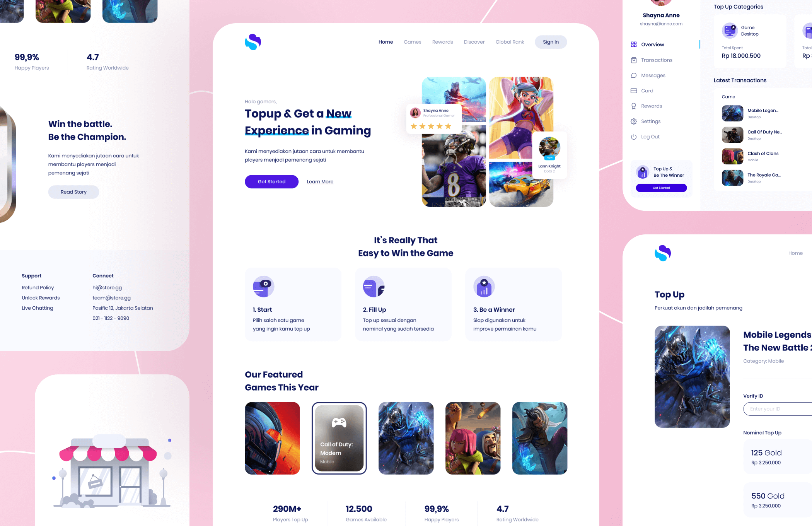Select the Games tab in navigation

pos(413,41)
